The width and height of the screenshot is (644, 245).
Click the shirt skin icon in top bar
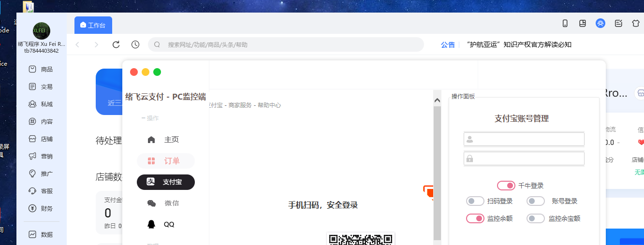tap(636, 23)
